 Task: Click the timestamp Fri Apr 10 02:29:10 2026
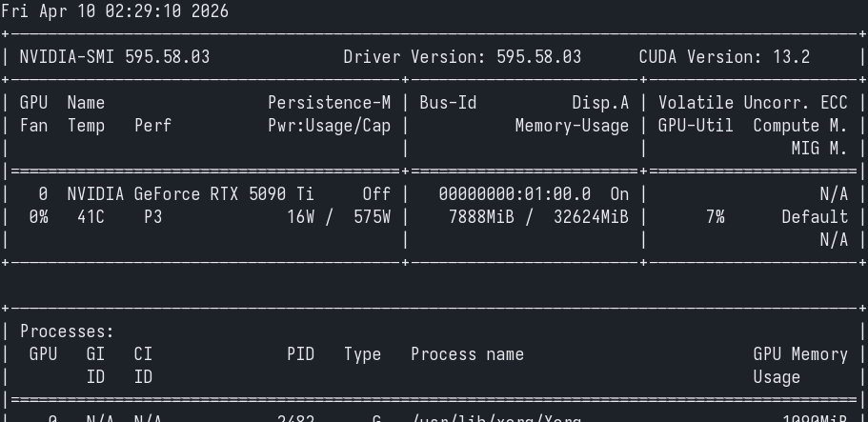(114, 11)
